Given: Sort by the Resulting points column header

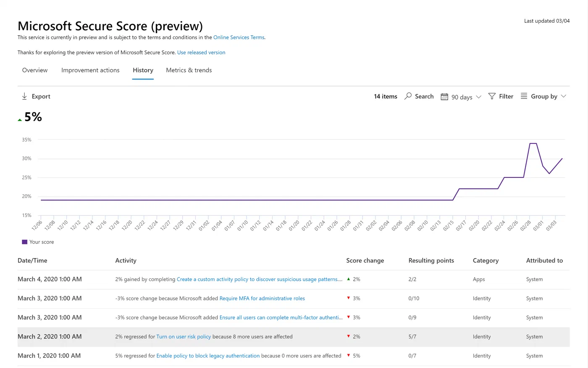Looking at the screenshot, I should pos(431,260).
